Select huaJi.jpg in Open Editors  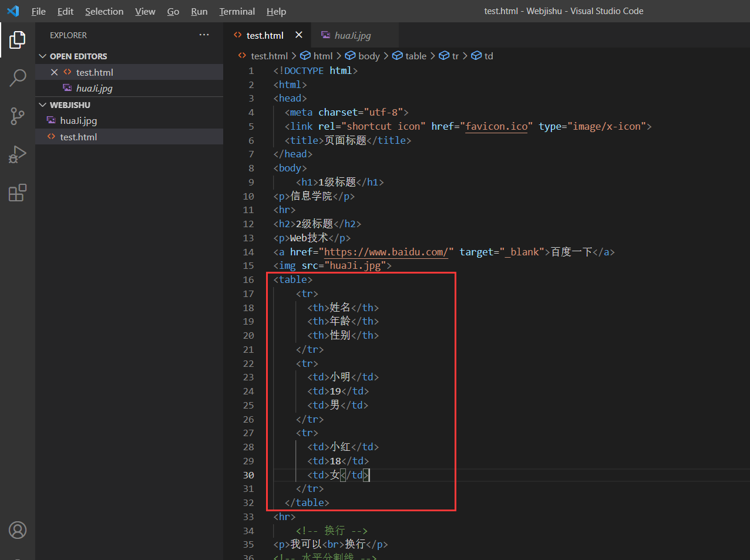coord(129,88)
